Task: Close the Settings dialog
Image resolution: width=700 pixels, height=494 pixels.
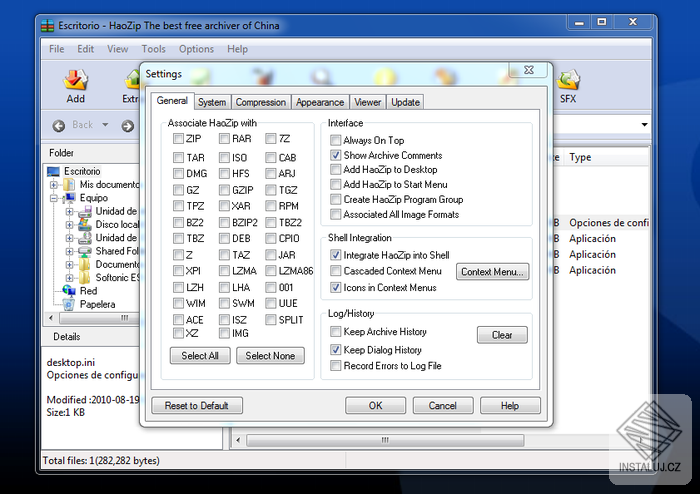Action: 529,70
